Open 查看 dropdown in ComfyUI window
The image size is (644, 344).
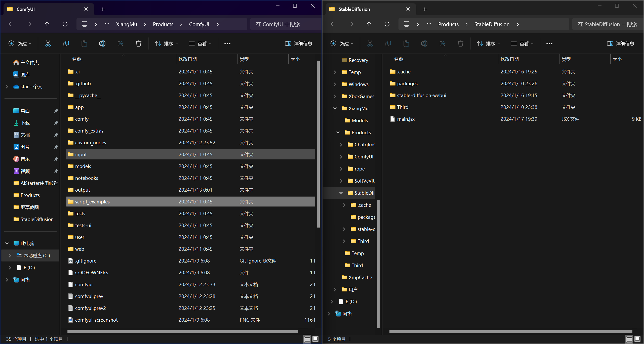pos(200,44)
